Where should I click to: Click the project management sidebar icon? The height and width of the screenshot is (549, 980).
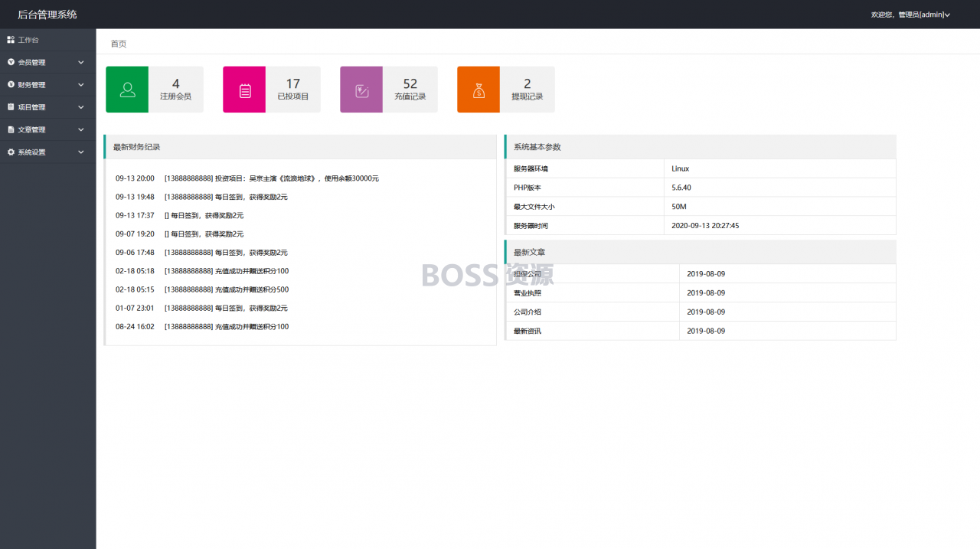[x=11, y=107]
